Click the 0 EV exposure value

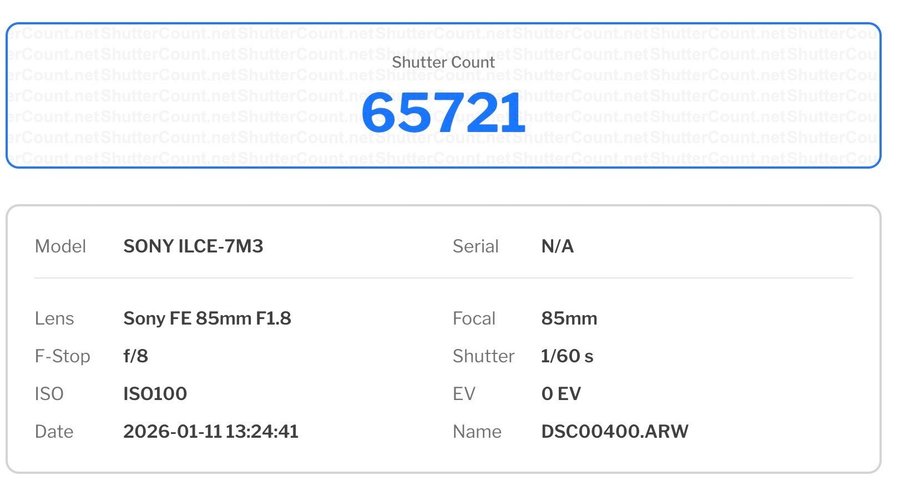click(561, 394)
